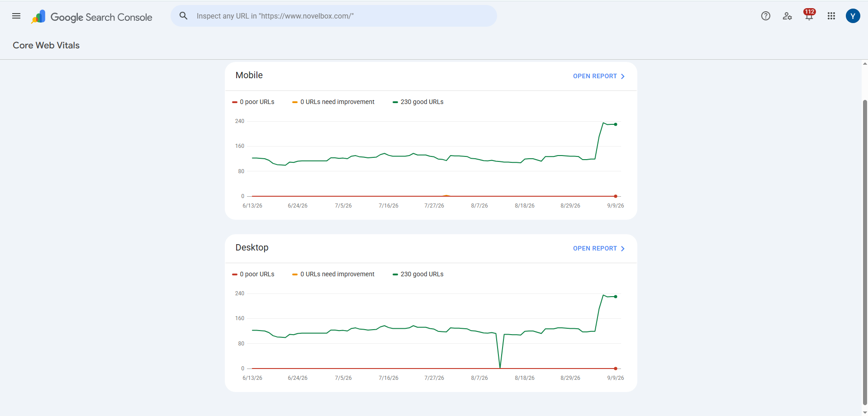Click the scrollbar down arrow
The width and height of the screenshot is (868, 416).
tap(865, 412)
